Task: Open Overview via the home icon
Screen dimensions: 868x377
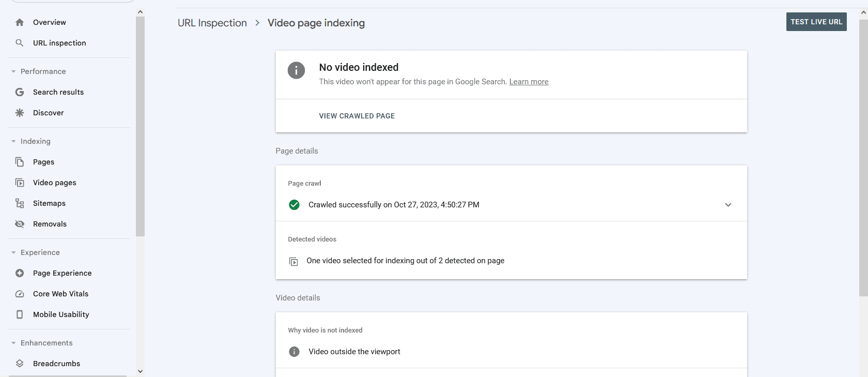Action: click(x=20, y=22)
